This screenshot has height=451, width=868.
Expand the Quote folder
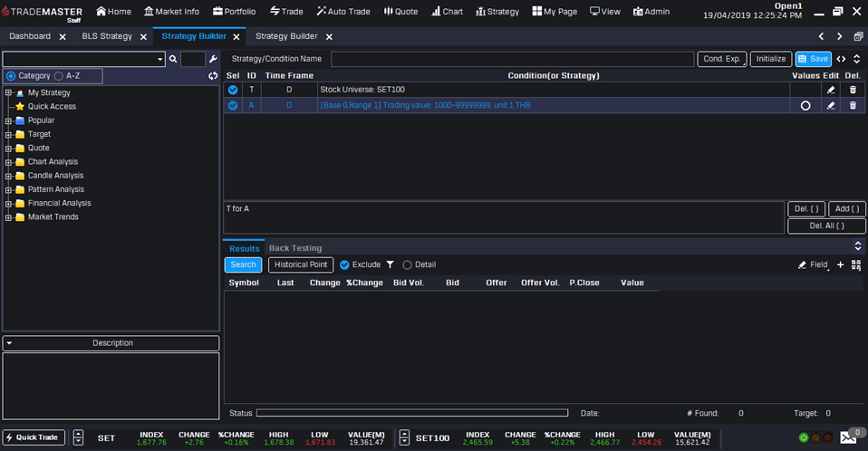click(x=8, y=149)
